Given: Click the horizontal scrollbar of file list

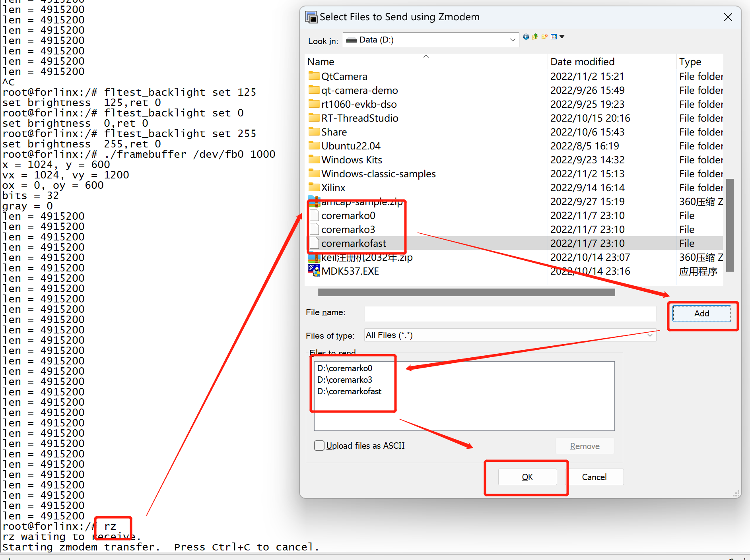Looking at the screenshot, I should tap(466, 292).
